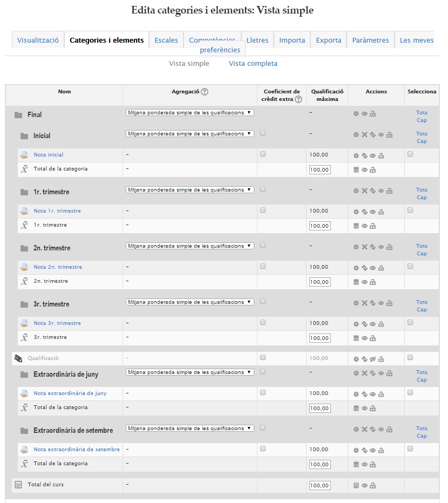Open the Nota inicial link
The width and height of the screenshot is (448, 503).
pyautogui.click(x=49, y=154)
